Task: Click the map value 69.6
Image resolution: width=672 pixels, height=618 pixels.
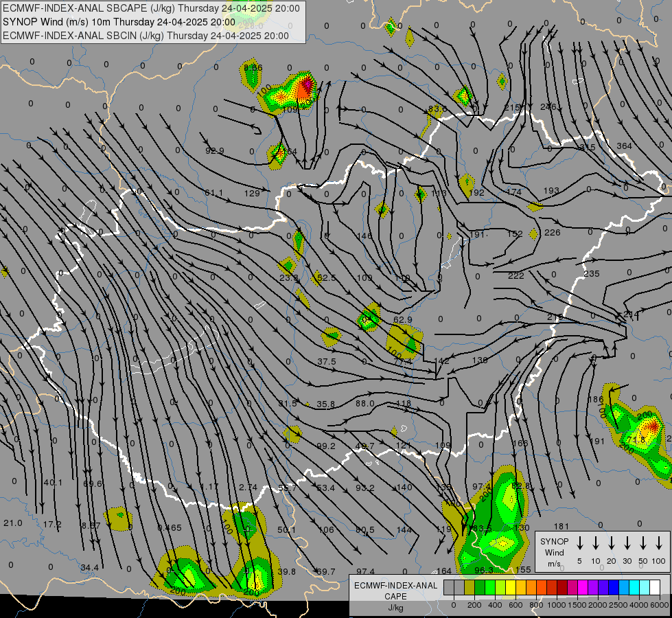Action: [x=92, y=484]
